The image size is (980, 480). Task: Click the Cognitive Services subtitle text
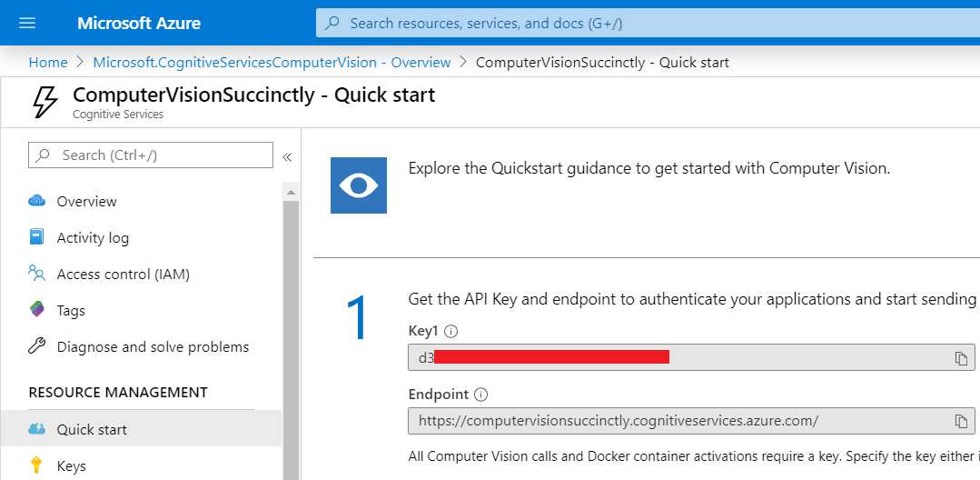click(x=118, y=115)
